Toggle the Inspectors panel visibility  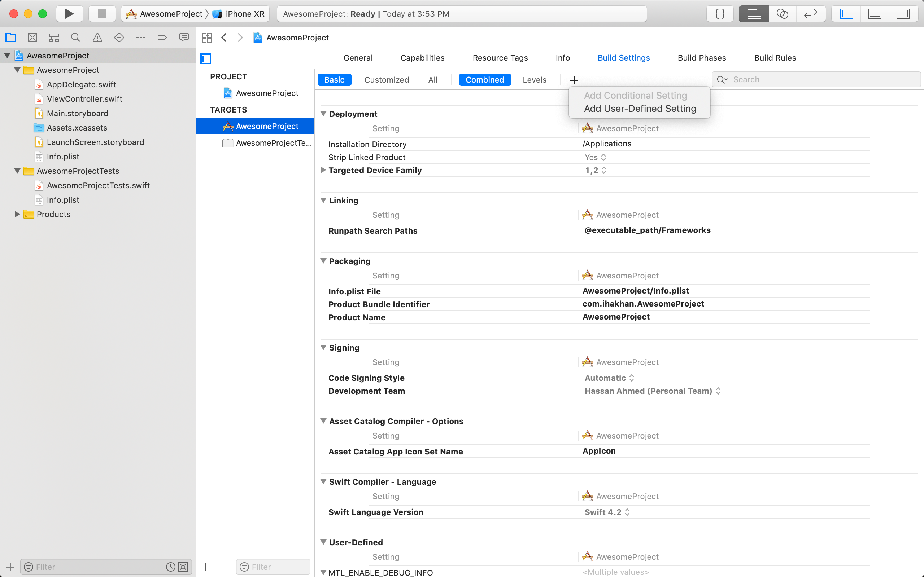(903, 14)
